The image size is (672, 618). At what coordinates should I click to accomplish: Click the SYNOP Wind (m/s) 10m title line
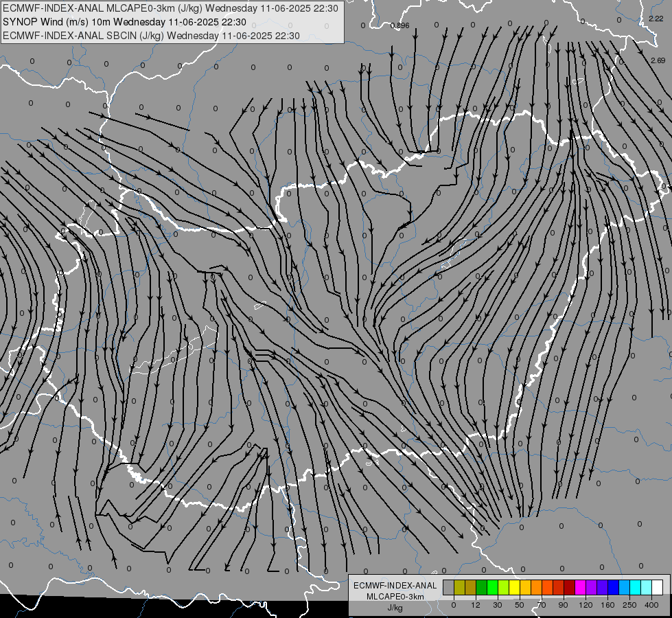click(124, 22)
